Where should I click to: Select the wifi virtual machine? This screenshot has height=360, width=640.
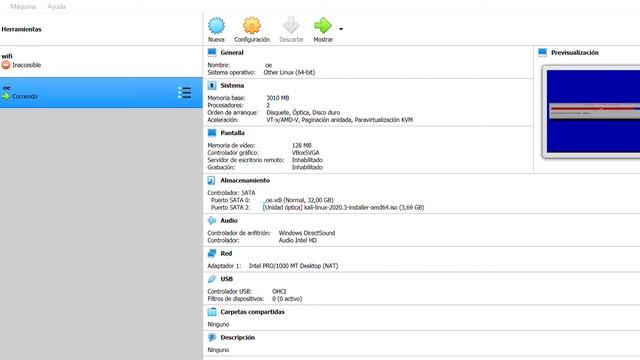(101, 61)
